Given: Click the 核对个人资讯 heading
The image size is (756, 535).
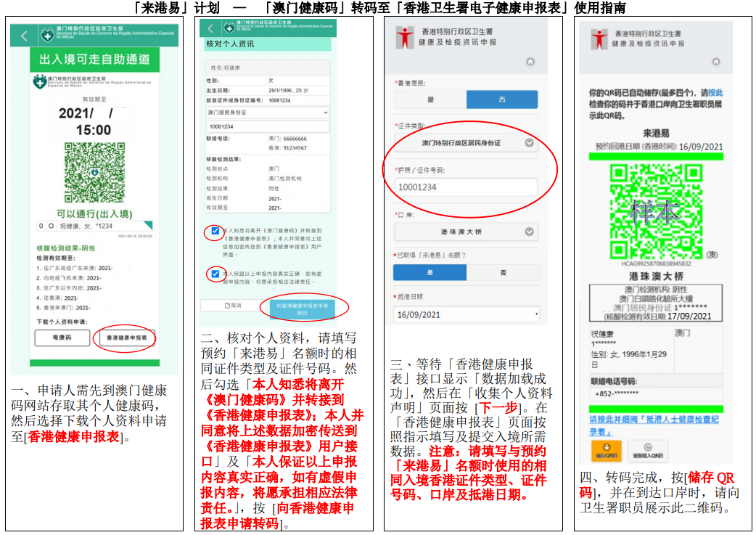Looking at the screenshot, I should pyautogui.click(x=230, y=44).
